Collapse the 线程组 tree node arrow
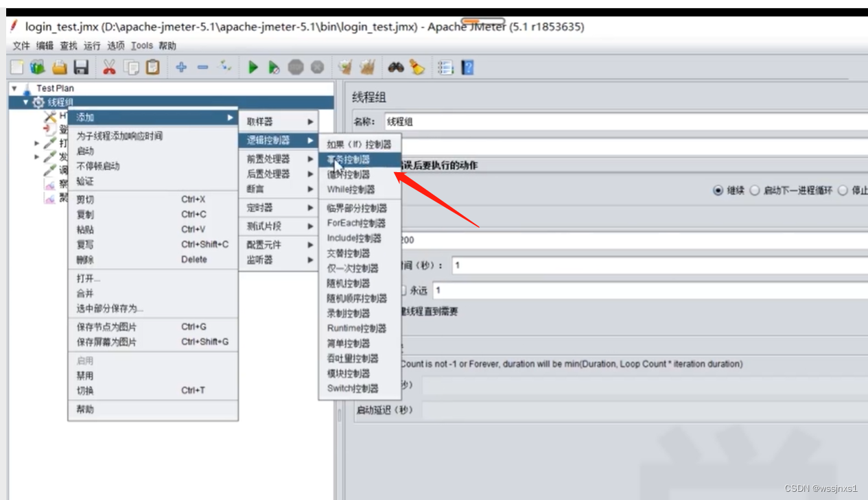 pos(26,102)
